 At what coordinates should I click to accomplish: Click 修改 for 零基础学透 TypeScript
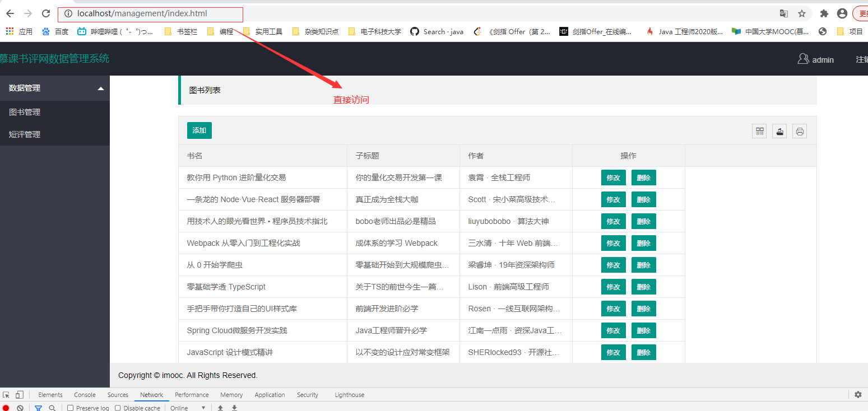[x=614, y=287]
